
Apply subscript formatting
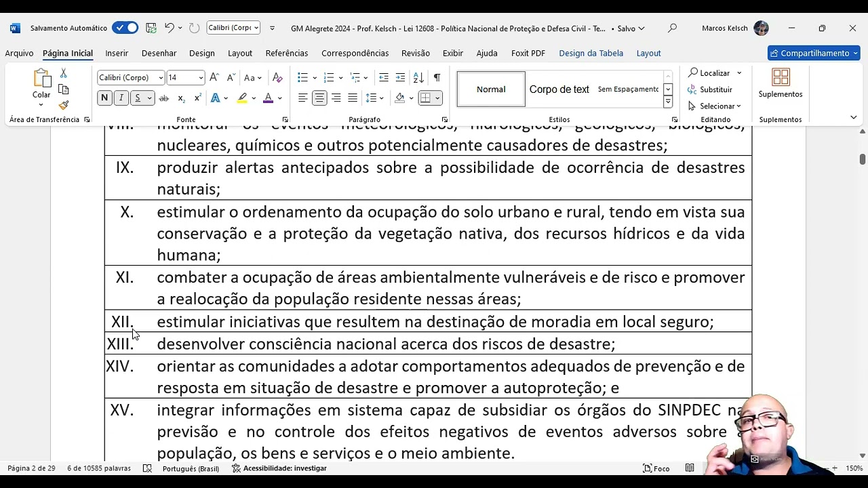pyautogui.click(x=181, y=98)
